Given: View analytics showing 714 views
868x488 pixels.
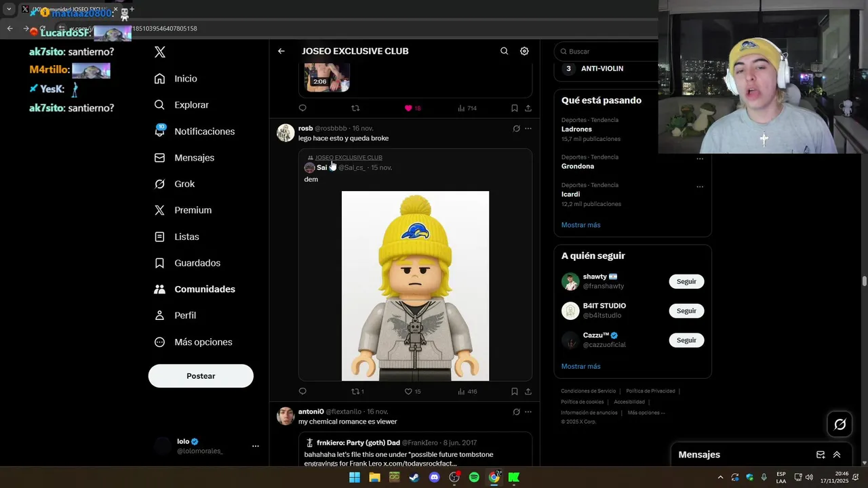Looking at the screenshot, I should tap(467, 108).
